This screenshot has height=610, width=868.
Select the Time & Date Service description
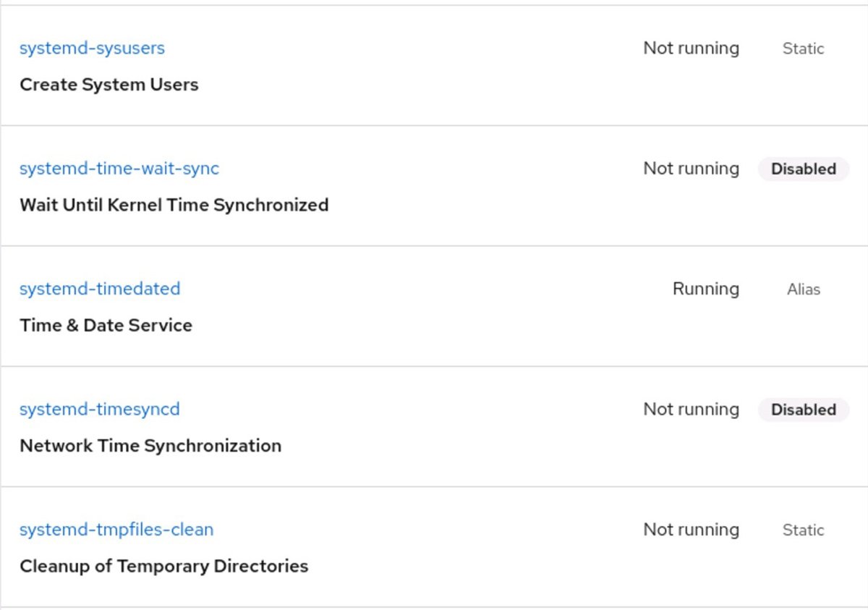tap(106, 326)
